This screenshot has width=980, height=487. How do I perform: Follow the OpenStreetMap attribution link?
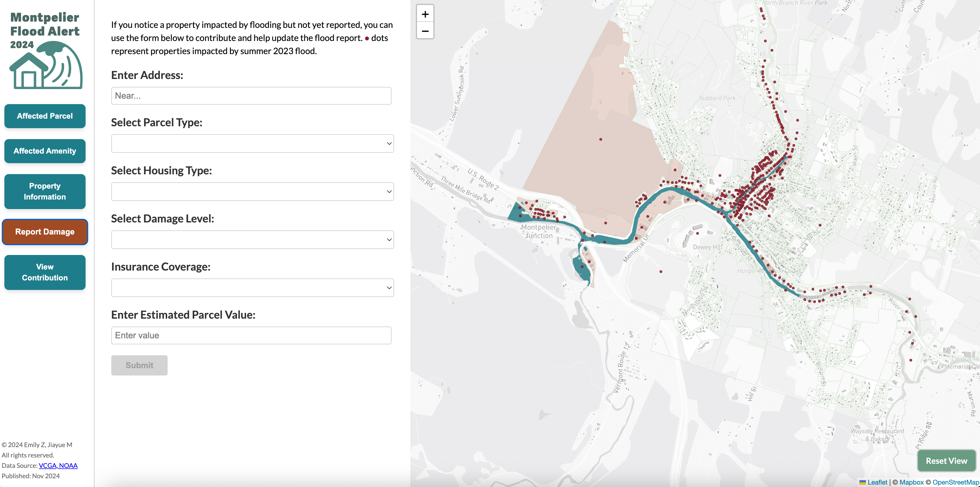tap(955, 482)
